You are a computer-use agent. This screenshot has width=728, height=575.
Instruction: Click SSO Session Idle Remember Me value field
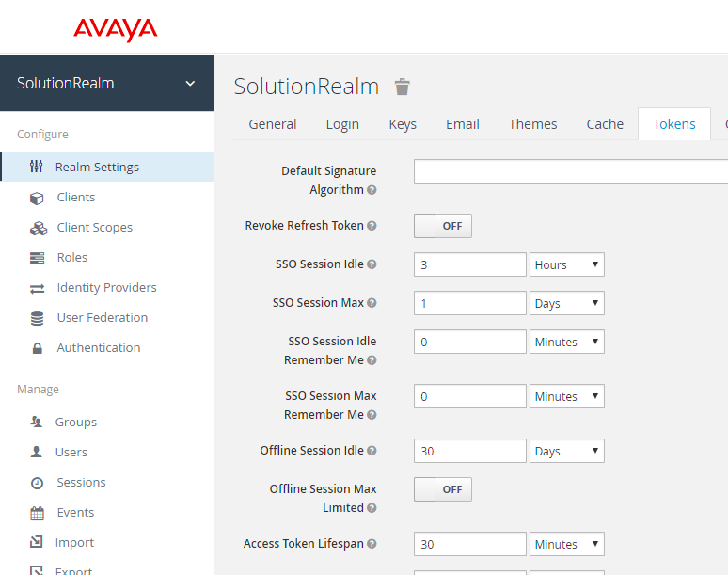click(470, 342)
